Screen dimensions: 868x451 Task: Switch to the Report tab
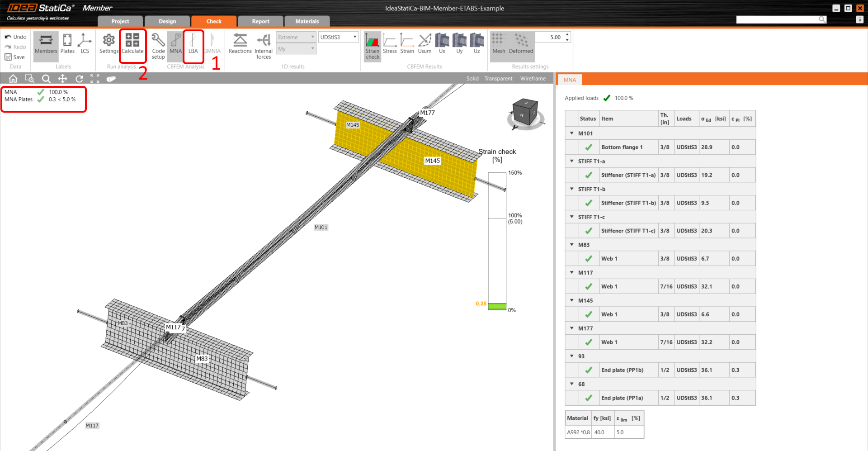(x=260, y=21)
